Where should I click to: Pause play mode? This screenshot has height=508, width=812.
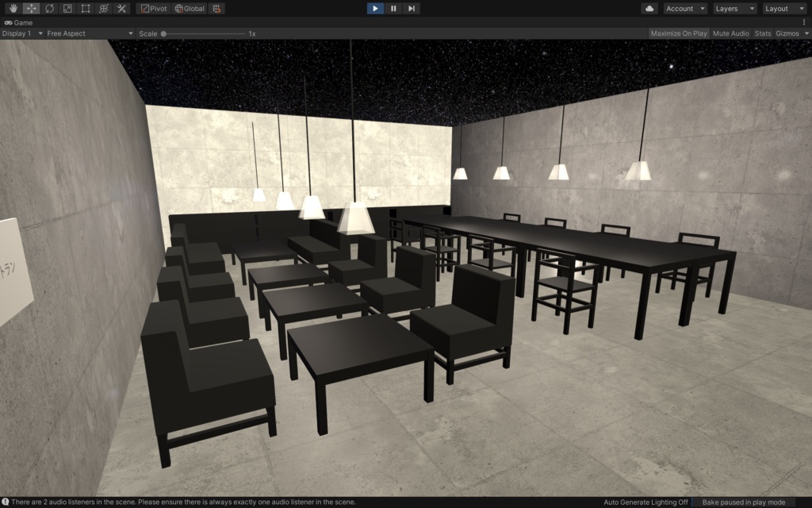coord(392,8)
